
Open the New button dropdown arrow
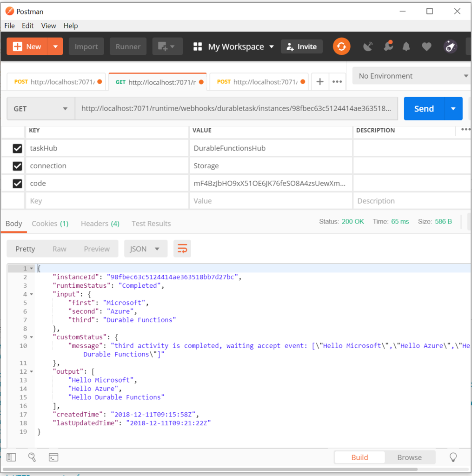coord(55,46)
